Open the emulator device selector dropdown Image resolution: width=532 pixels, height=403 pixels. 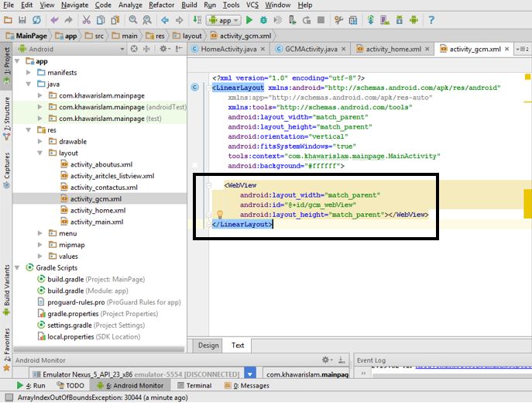click(250, 374)
